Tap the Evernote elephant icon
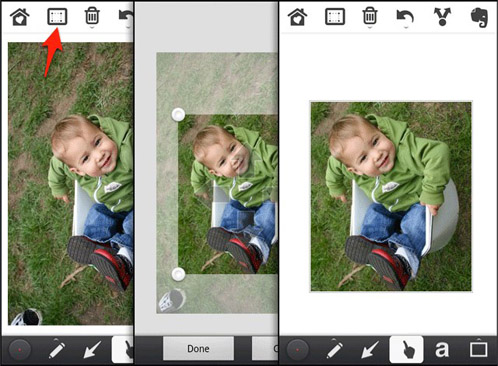The height and width of the screenshot is (366, 498). click(479, 17)
